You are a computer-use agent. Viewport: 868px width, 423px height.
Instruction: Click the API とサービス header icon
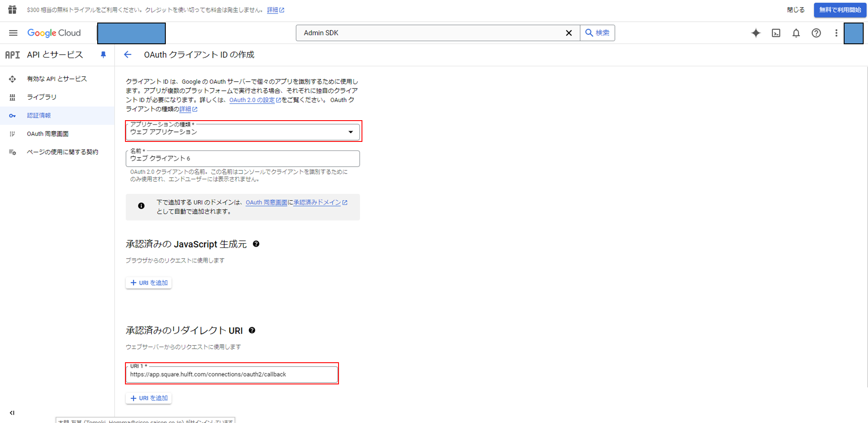[13, 55]
